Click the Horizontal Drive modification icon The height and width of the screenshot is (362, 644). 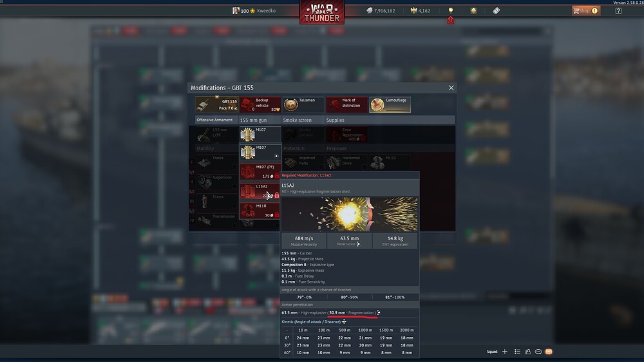click(334, 163)
